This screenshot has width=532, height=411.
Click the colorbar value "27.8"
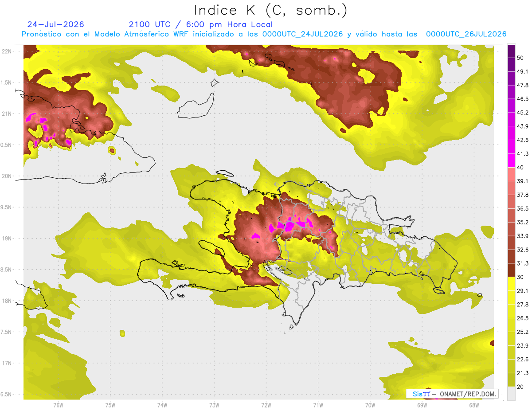(523, 305)
